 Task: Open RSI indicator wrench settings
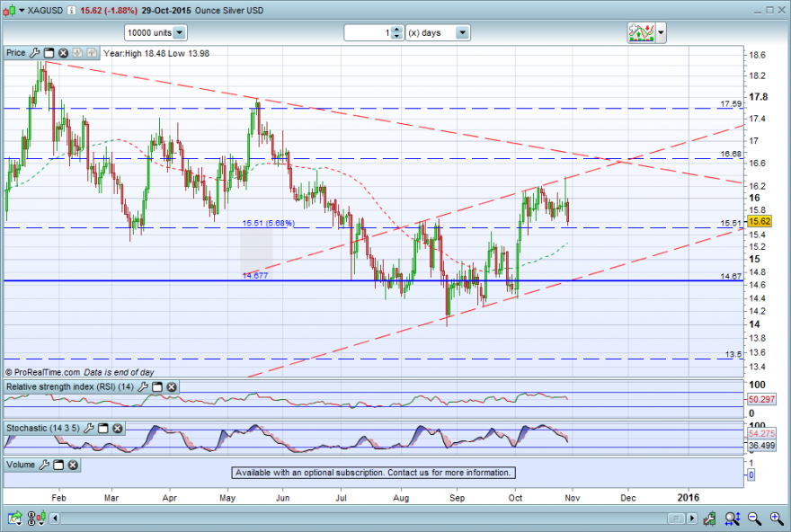tap(143, 386)
